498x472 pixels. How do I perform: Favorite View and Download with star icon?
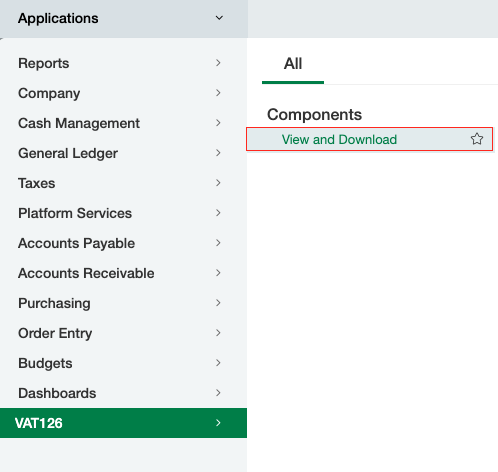pyautogui.click(x=477, y=139)
